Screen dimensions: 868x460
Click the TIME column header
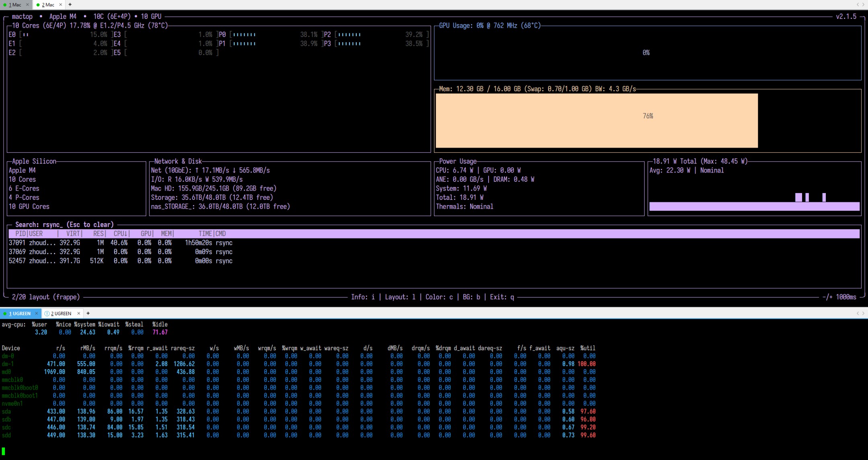(205, 234)
